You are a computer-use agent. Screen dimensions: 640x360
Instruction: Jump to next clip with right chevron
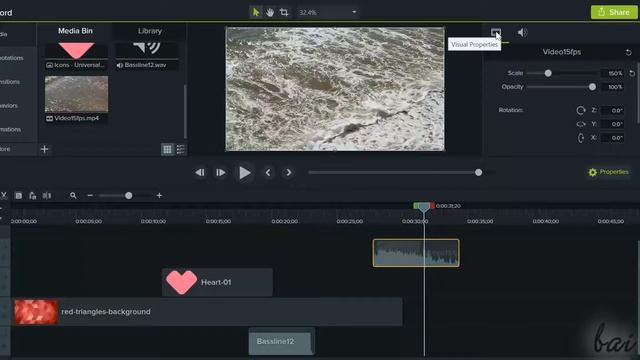289,173
